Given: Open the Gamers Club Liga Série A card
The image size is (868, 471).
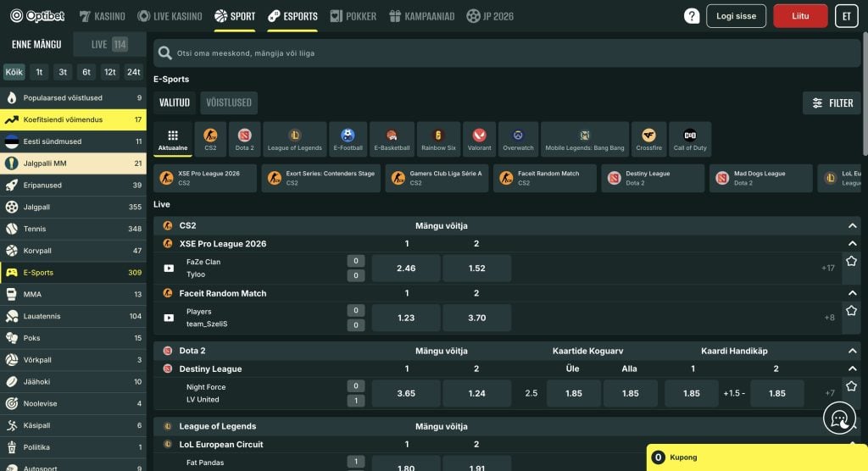Looking at the screenshot, I should point(437,178).
